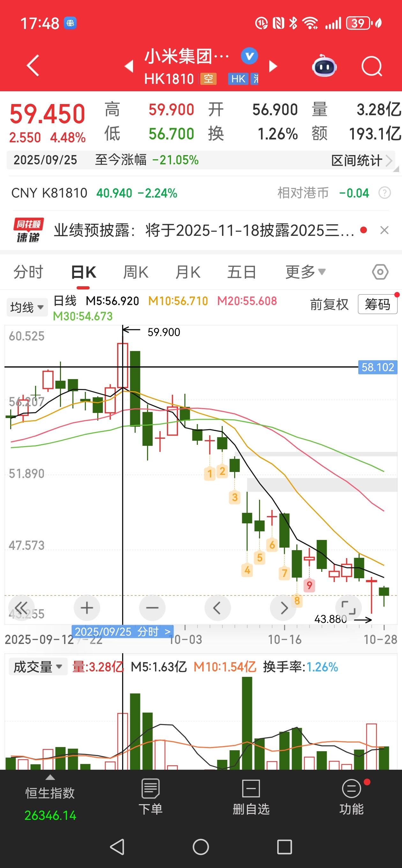The width and height of the screenshot is (402, 868).
Task: Enter fullscreen chart mode
Action: pos(348,608)
